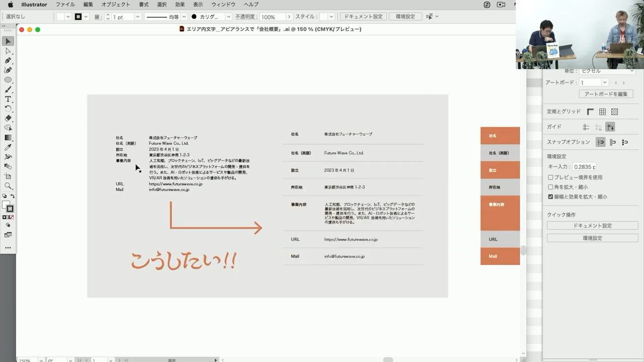Toggle grid display icon
Screen dimensions: 644x362
(602, 112)
